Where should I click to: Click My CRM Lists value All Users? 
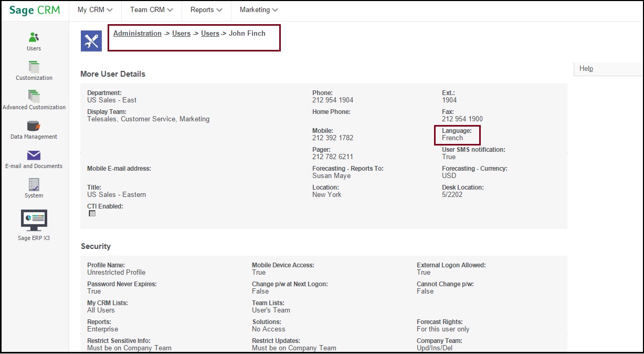pos(101,310)
